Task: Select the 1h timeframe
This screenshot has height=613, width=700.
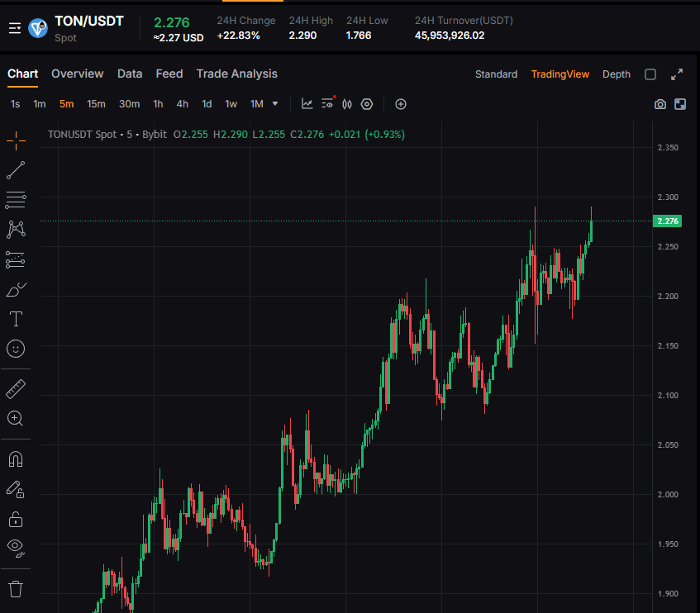Action: pos(158,104)
